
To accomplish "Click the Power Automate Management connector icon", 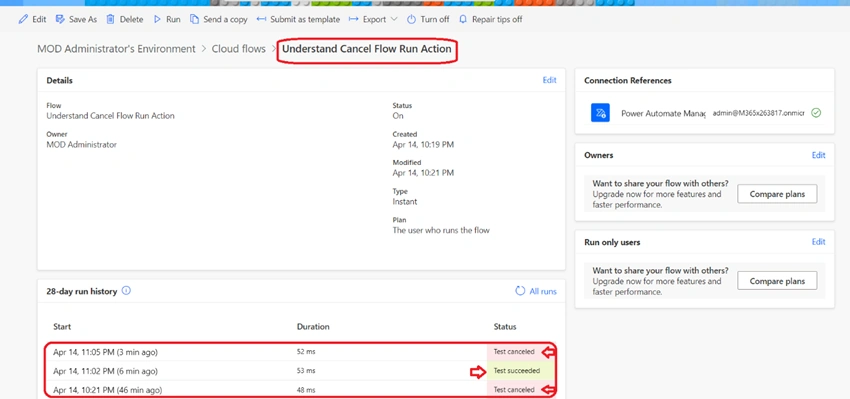I will [600, 113].
